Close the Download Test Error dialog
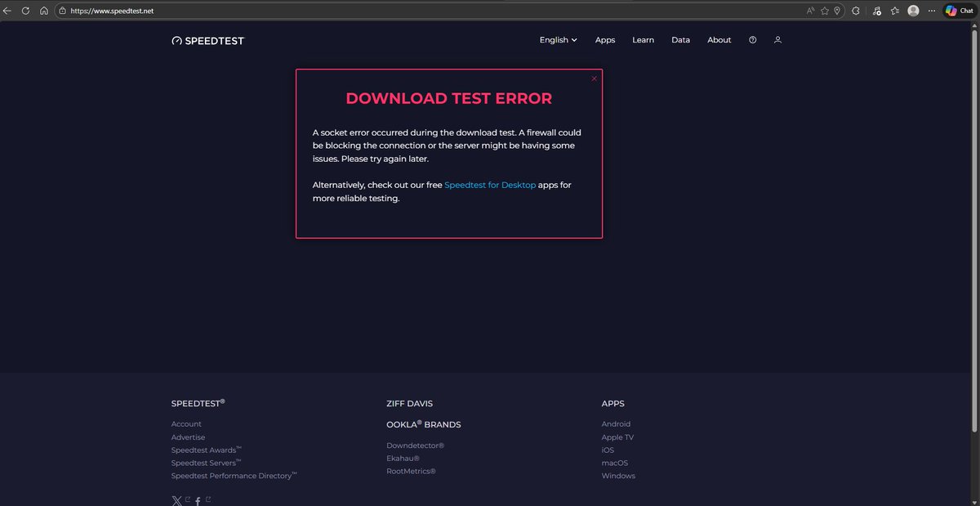This screenshot has height=506, width=980. [594, 78]
